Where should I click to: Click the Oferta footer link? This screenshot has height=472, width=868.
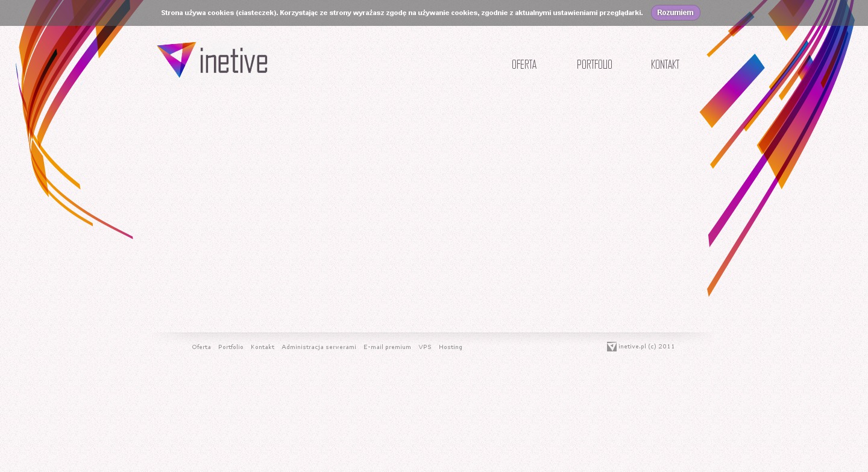click(201, 347)
